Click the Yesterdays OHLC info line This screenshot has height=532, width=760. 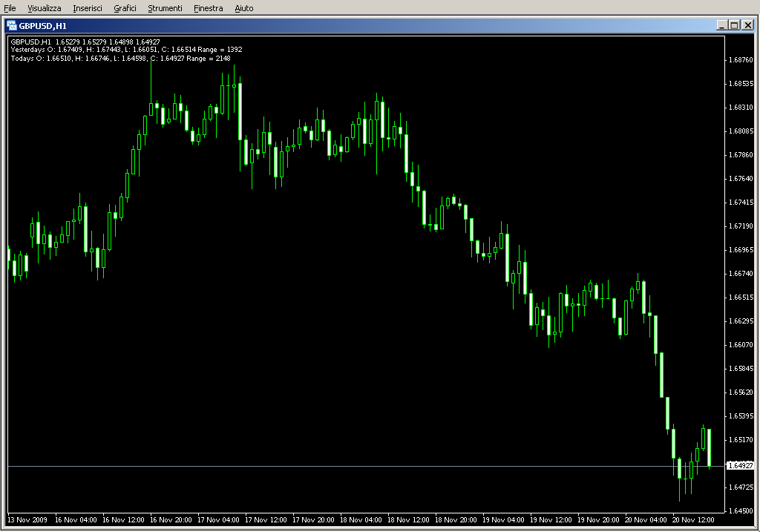click(126, 50)
